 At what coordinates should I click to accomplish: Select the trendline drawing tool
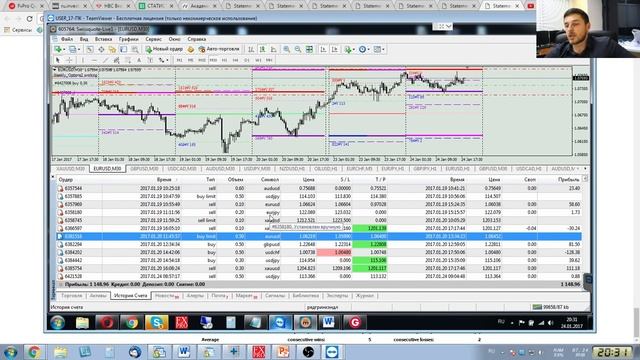[x=105, y=60]
